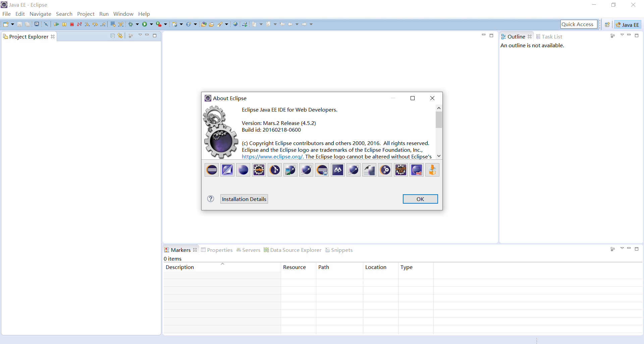Click the help question mark icon
Image resolution: width=644 pixels, height=344 pixels.
211,199
